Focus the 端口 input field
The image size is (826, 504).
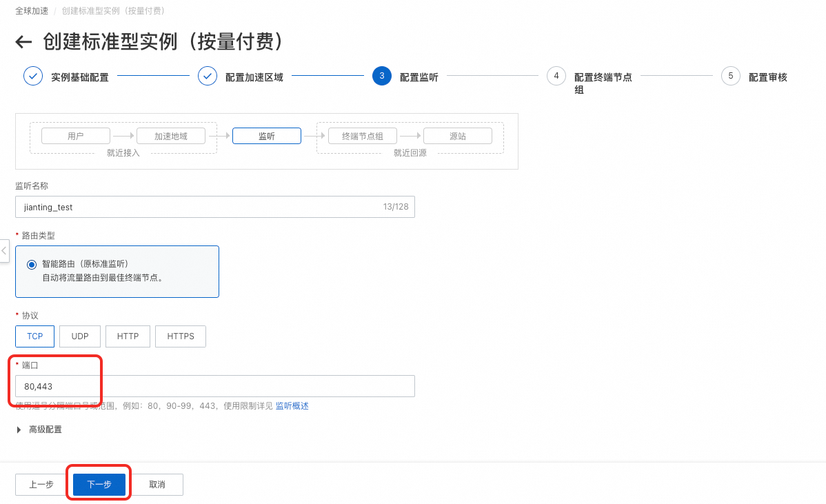[215, 386]
